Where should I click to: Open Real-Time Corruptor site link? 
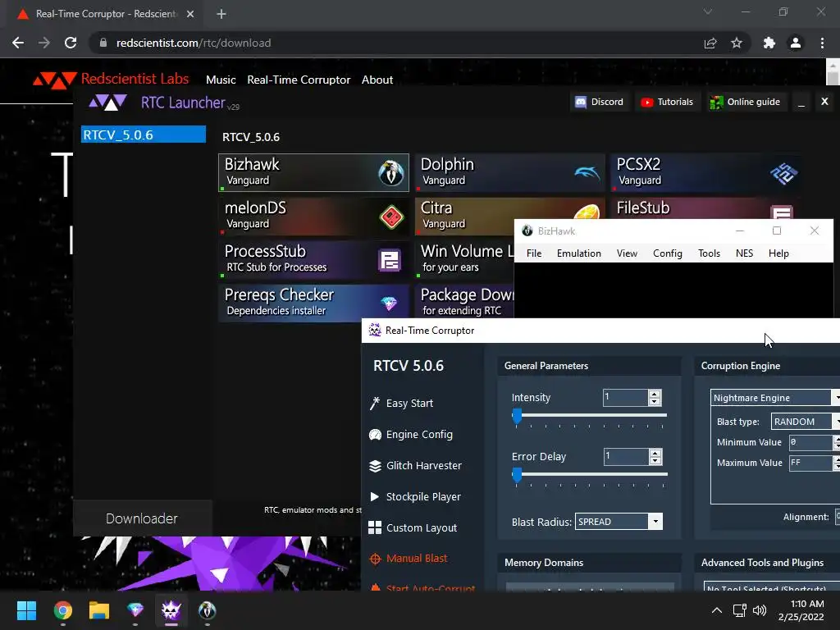299,80
